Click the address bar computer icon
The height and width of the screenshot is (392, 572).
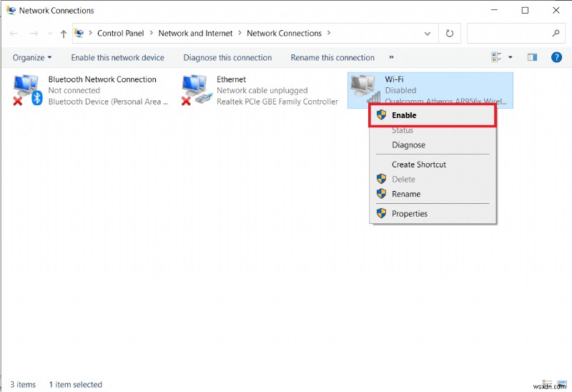(79, 33)
